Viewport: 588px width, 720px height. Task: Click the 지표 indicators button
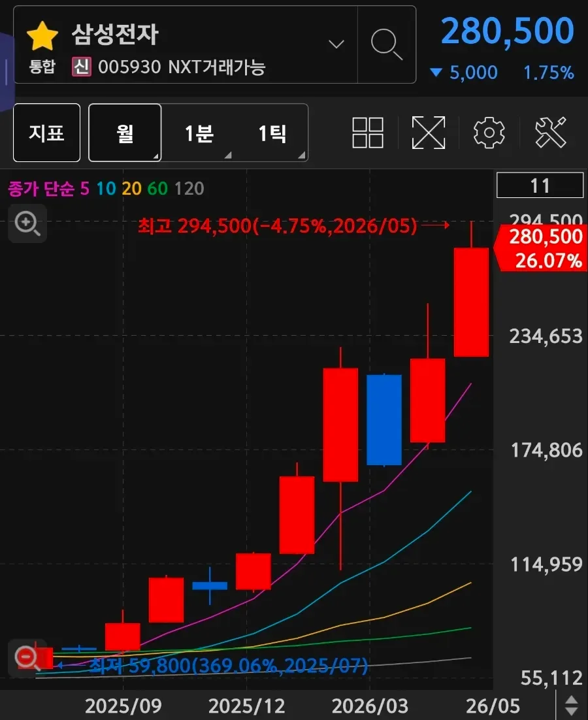tap(47, 133)
